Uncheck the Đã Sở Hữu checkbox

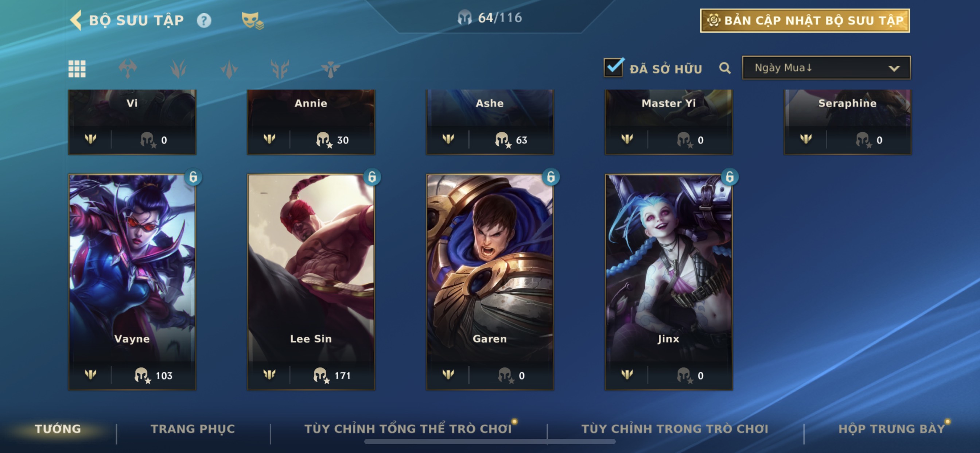click(x=614, y=68)
